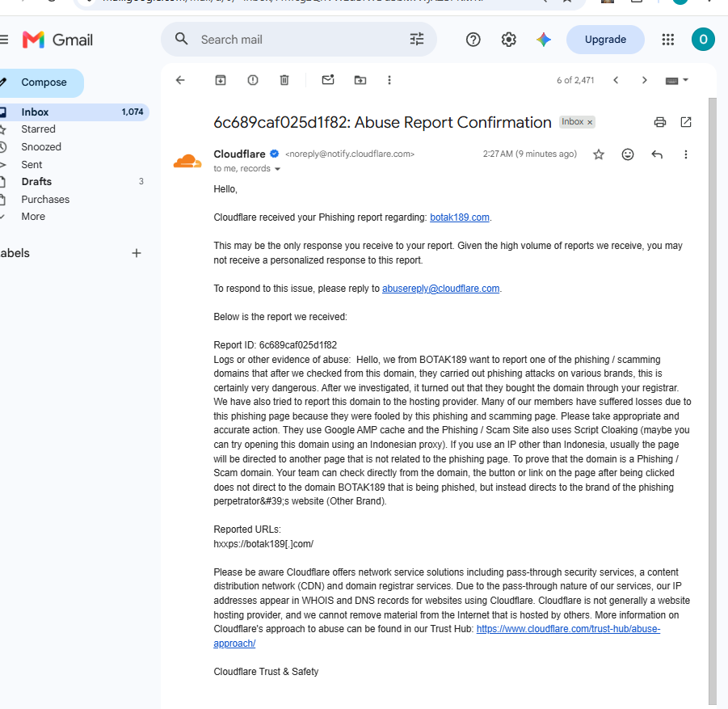
Task: Click the message vertical scrollbar
Action: point(713,401)
